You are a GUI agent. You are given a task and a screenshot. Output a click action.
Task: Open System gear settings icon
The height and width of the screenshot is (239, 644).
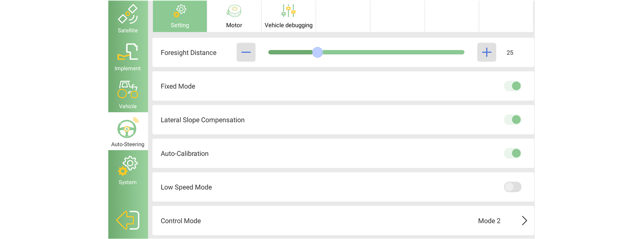[127, 166]
